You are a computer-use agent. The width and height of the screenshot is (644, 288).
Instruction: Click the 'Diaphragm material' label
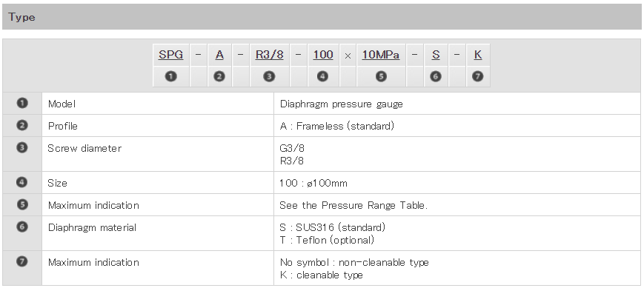pyautogui.click(x=92, y=228)
